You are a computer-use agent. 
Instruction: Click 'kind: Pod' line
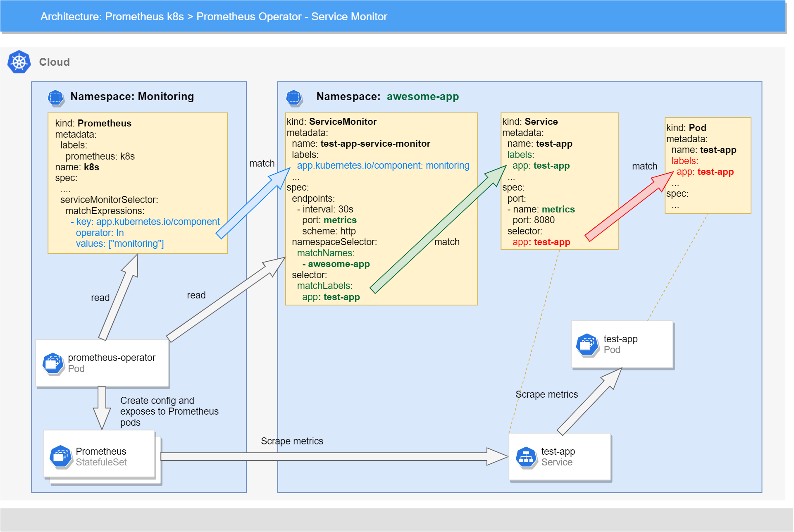click(686, 128)
